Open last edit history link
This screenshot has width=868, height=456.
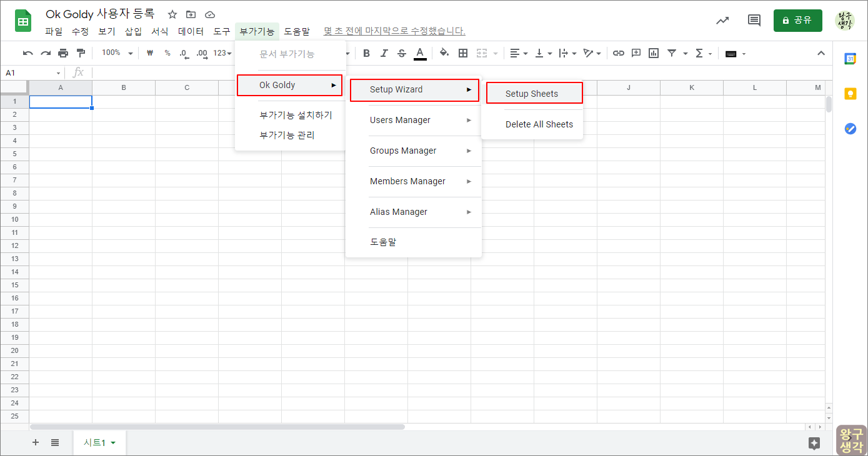click(394, 31)
